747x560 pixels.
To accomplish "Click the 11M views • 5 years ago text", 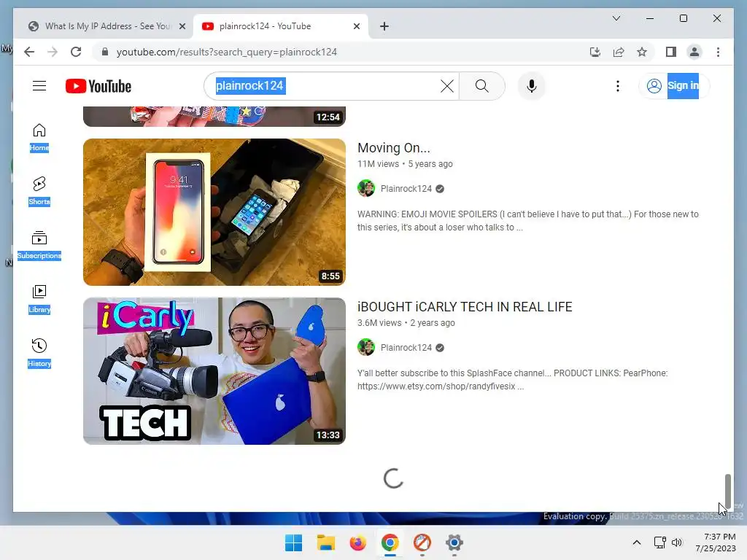I will tap(405, 164).
